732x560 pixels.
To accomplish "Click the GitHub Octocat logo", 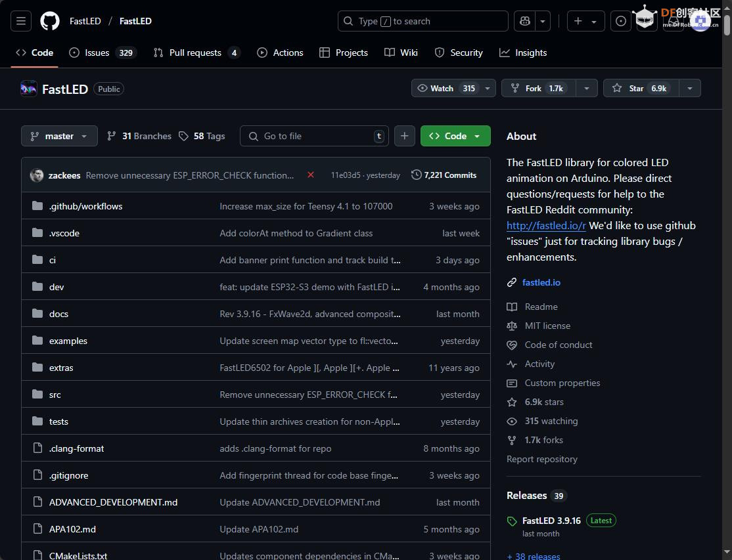I will coord(50,21).
